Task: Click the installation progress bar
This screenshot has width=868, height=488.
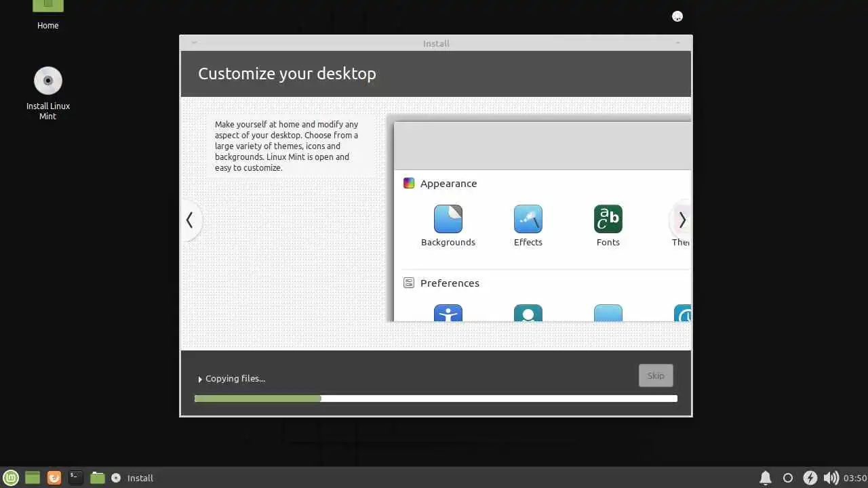Action: [x=436, y=399]
